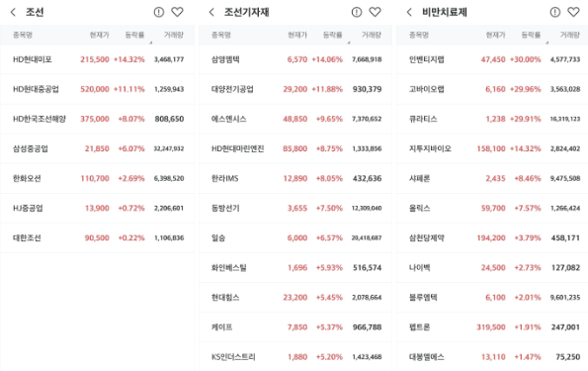Select 인벤티지랩 stock entry
Viewport: 588px width, 371px height.
pyautogui.click(x=492, y=59)
